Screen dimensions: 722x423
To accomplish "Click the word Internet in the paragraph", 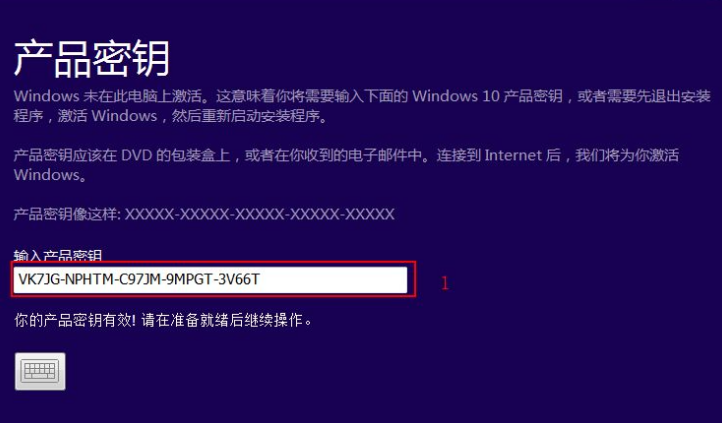I will tap(513, 155).
